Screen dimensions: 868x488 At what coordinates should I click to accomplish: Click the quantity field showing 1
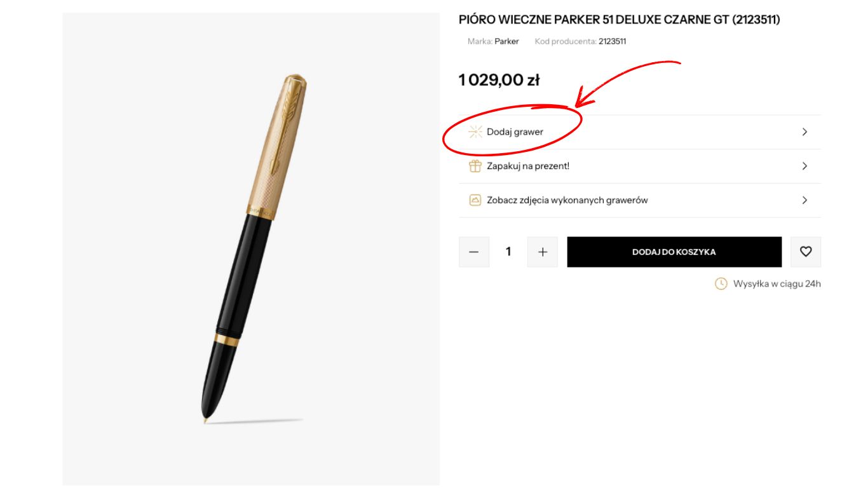coord(508,252)
